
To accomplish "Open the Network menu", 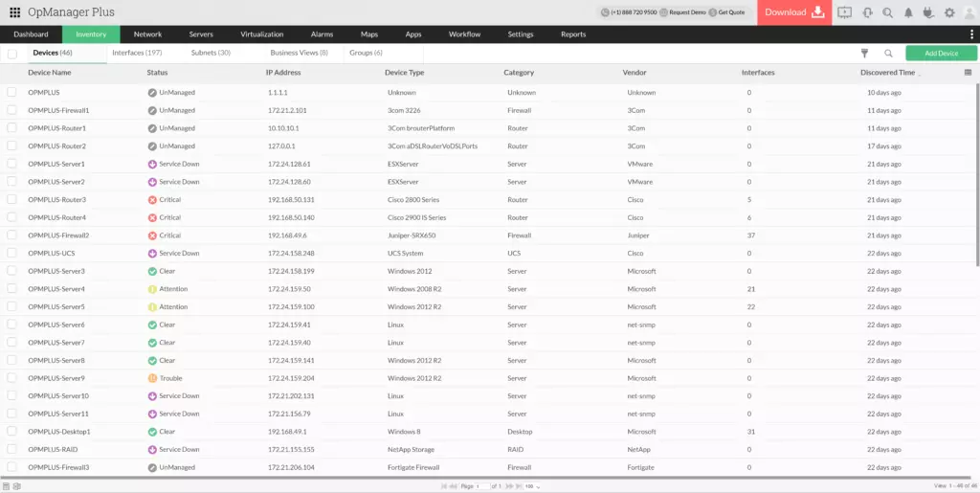I will [147, 34].
